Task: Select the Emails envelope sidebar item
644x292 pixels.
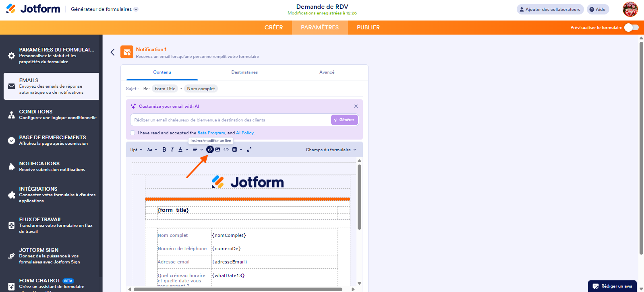Action: [x=12, y=86]
